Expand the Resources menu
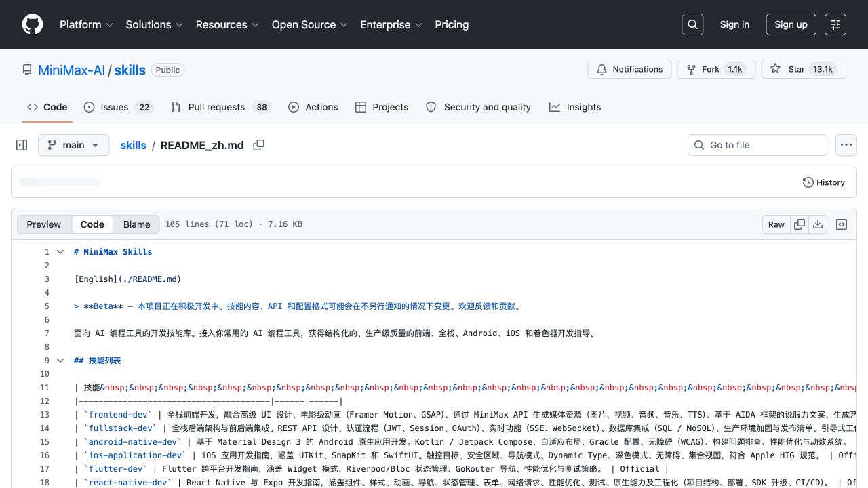This screenshot has width=868, height=488. (x=227, y=24)
